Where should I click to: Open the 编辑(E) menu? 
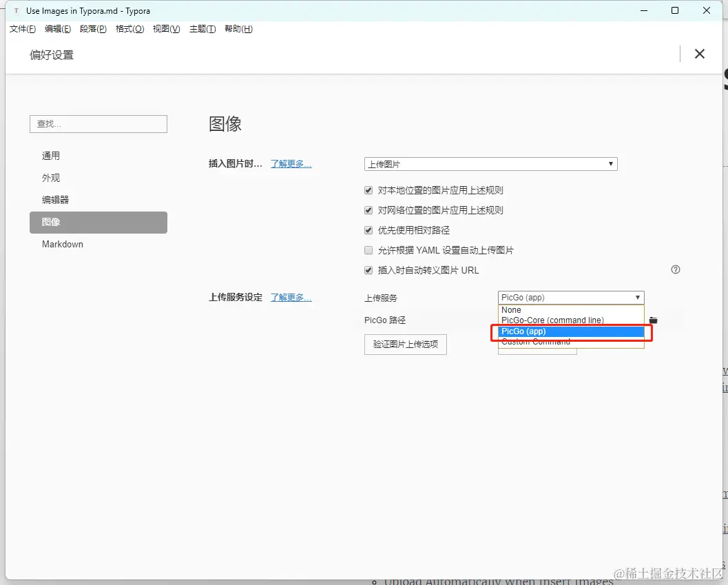pyautogui.click(x=58, y=29)
